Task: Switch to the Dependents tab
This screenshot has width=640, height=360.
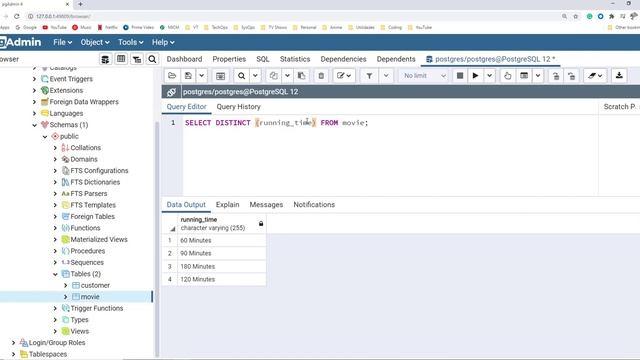Action: [396, 59]
